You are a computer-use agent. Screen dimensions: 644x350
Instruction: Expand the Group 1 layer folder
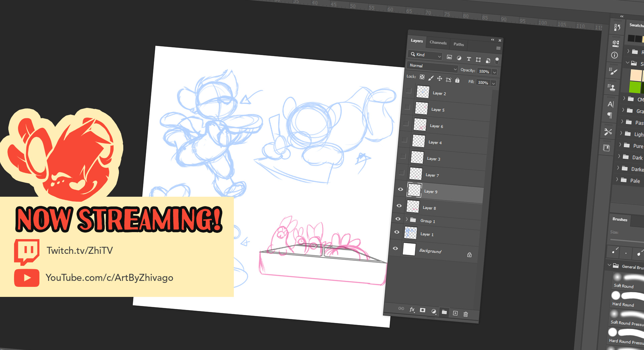tap(407, 219)
